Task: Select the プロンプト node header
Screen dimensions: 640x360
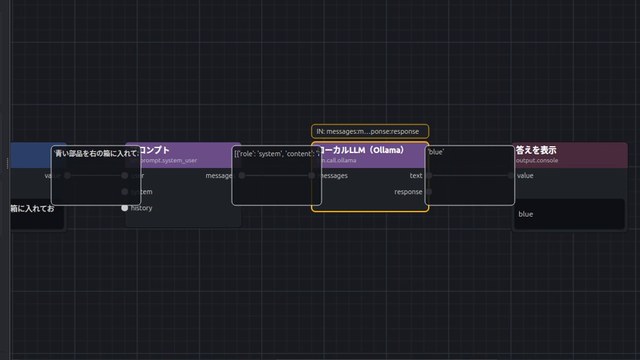Action: (x=183, y=155)
